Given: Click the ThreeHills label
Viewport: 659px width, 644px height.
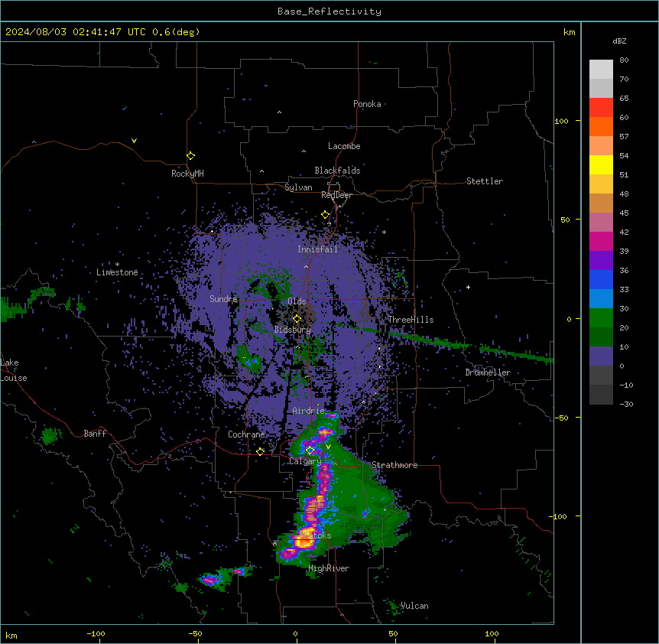Looking at the screenshot, I should point(411,320).
